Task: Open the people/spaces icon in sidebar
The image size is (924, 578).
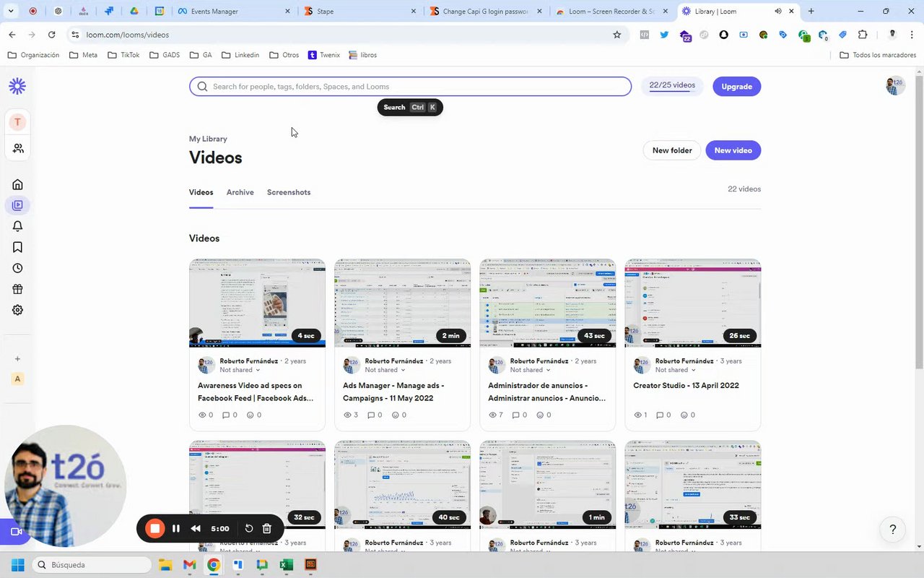Action: coord(18,148)
